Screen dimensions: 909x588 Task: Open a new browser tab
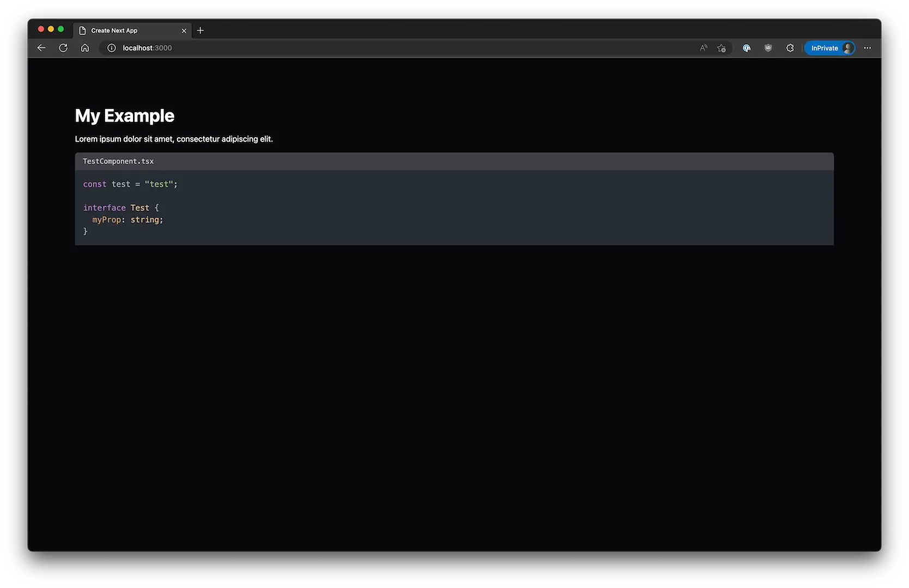point(200,30)
